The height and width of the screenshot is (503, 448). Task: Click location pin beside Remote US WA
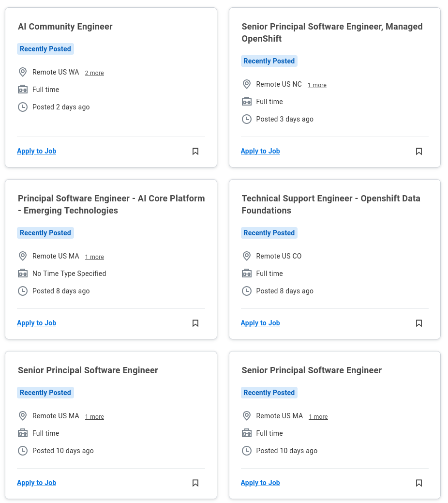tap(23, 72)
